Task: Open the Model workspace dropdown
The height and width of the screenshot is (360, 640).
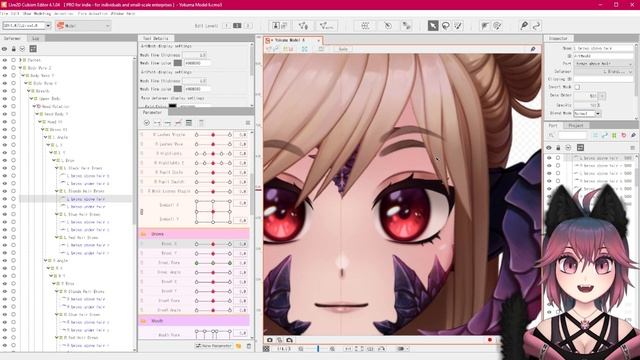Action: 83,26
